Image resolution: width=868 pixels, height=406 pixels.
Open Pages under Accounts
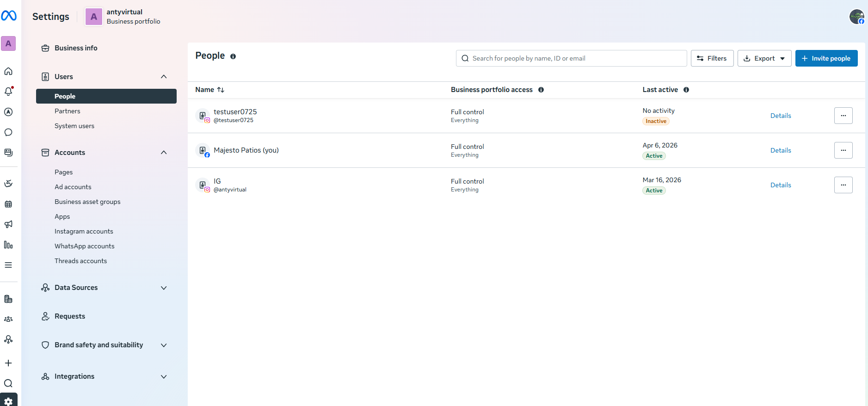[x=64, y=172]
